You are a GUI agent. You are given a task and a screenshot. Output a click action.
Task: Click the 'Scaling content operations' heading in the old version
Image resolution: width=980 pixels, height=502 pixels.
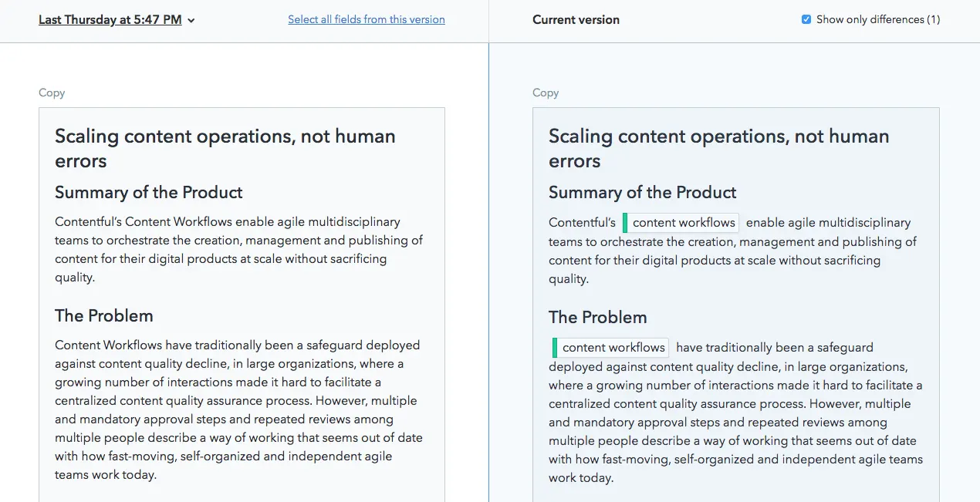tap(225, 149)
